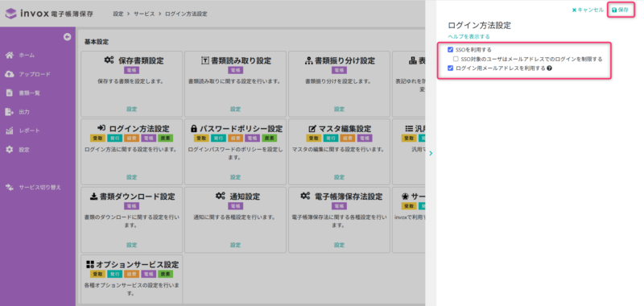Click the キャンセル cancel button
644x306 pixels.
588,10
